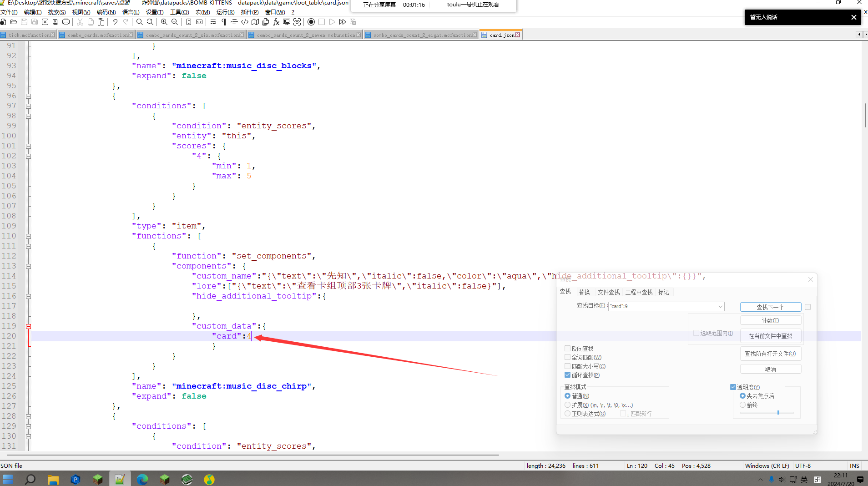868x486 pixels.
Task: Show all characters with pilcrow icon
Action: 224,22
